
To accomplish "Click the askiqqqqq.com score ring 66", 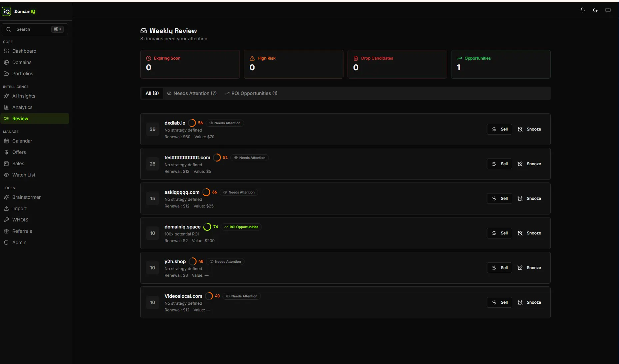I will [206, 192].
